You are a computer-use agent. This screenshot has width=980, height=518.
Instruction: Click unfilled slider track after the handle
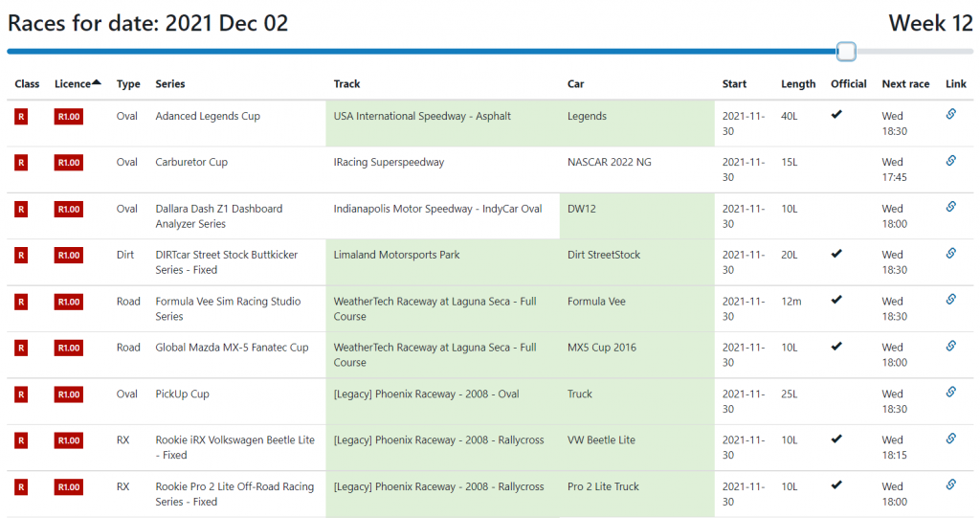pyautogui.click(x=914, y=52)
